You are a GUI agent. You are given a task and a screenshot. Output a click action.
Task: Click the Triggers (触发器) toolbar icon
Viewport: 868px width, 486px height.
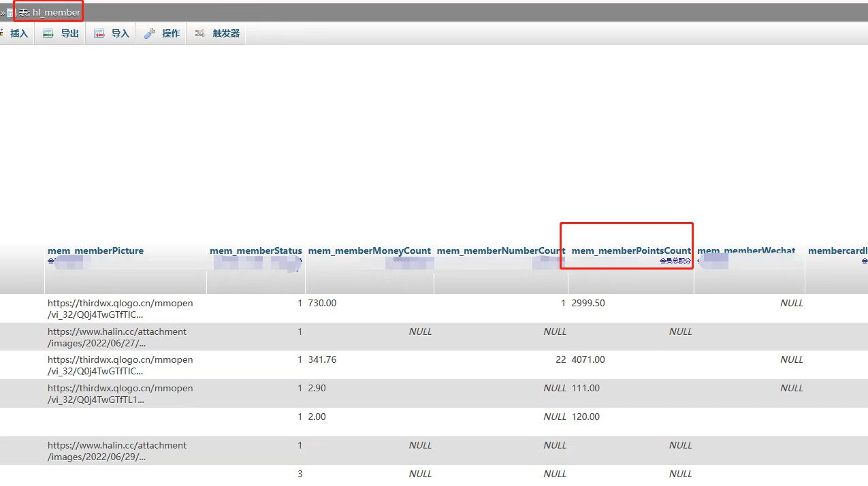pos(200,33)
